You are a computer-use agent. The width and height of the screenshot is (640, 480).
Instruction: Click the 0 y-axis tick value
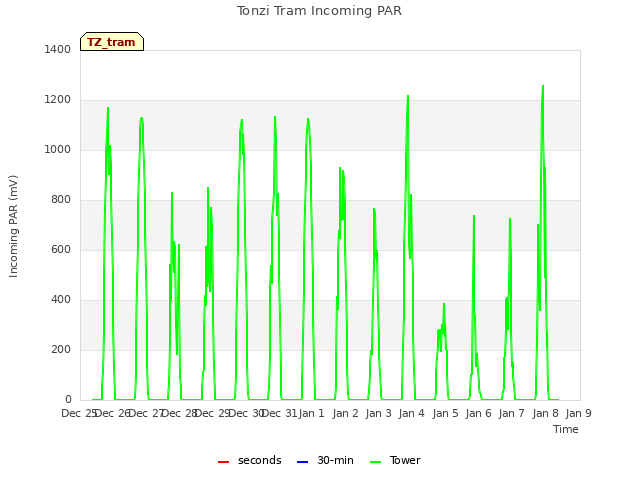68,399
